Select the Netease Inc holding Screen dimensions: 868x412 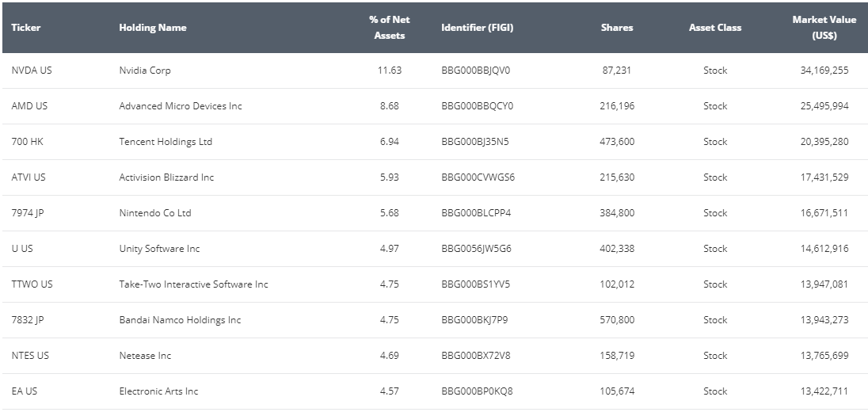(145, 356)
